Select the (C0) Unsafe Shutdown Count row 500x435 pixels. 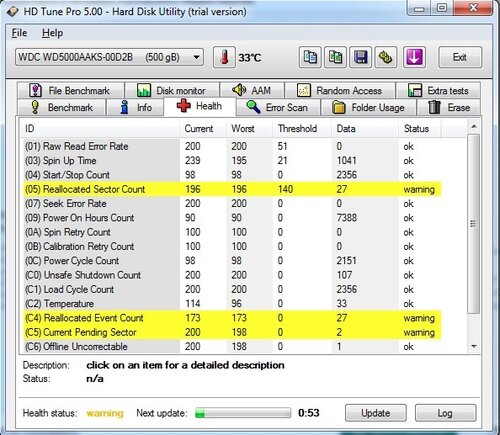tap(232, 275)
